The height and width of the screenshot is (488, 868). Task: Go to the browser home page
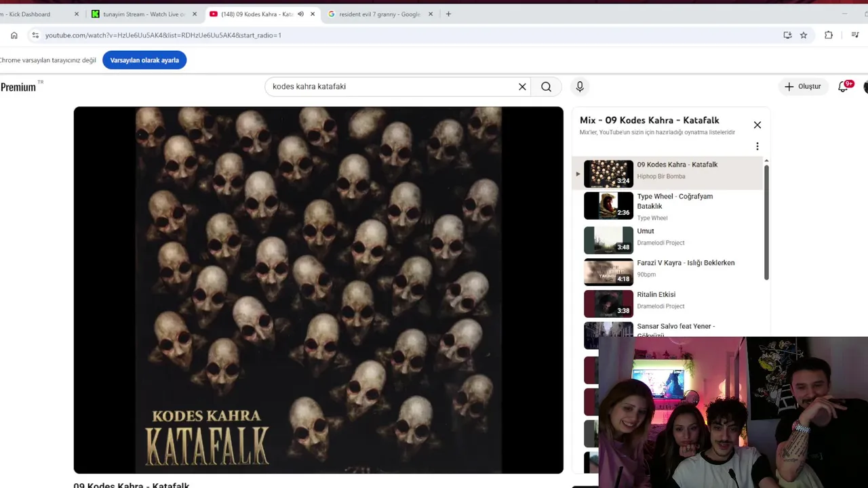pos(14,35)
